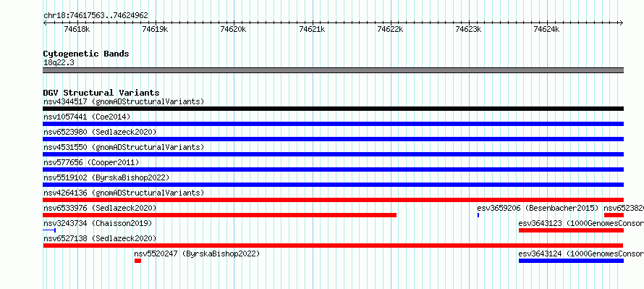Click the 74619k ruler tick label
This screenshot has width=644, height=289.
pos(156,29)
